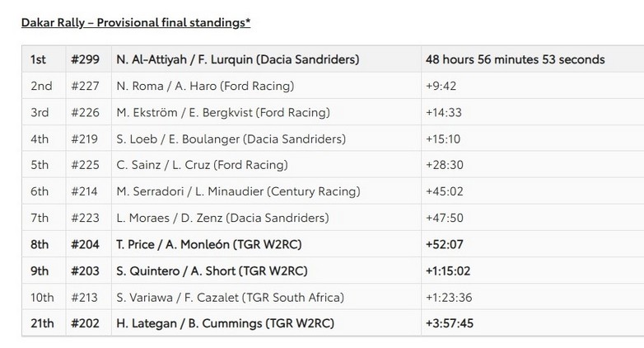Click L. Moraes / D. Zenz crew entry

tap(222, 218)
